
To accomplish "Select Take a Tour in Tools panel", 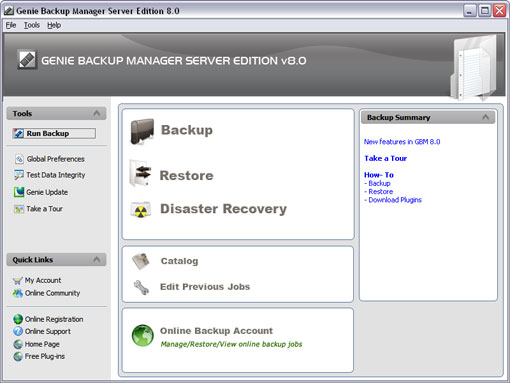I will pos(44,209).
